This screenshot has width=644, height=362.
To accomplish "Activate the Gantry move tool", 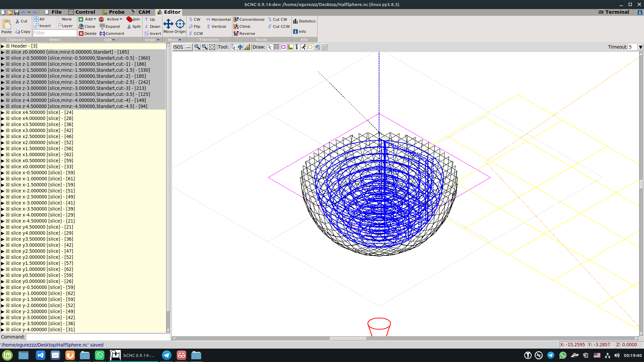I will click(x=240, y=47).
